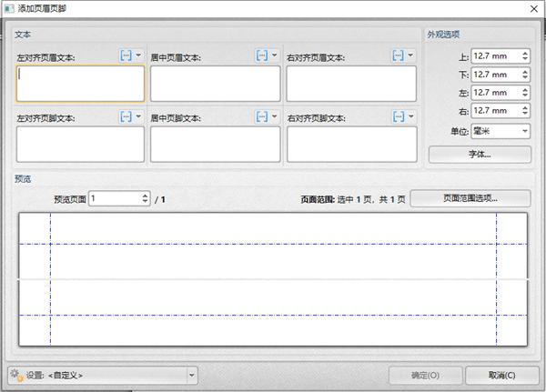Open macro dropdown arrow for 右对齐页脚文本
This screenshot has width=546, height=392.
pyautogui.click(x=411, y=116)
